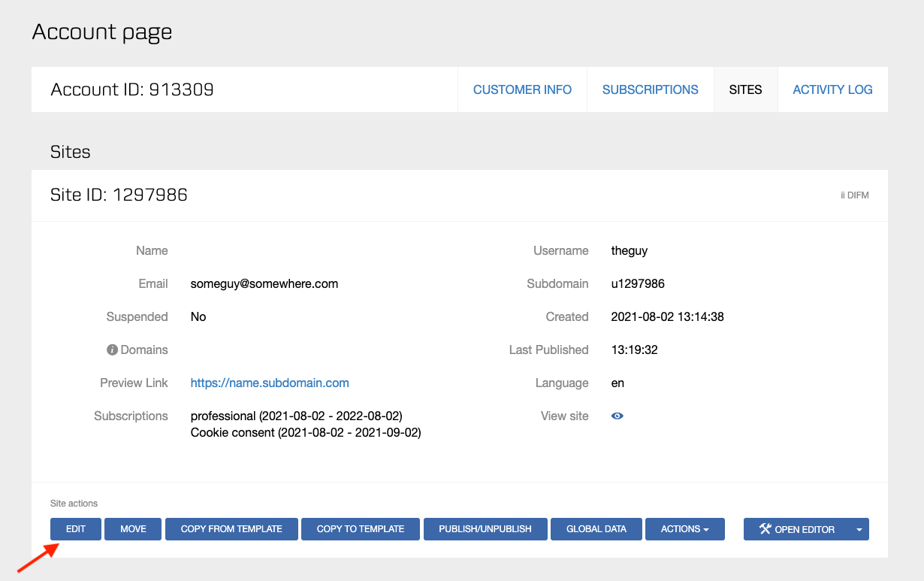Screen dimensions: 924x581
Task: Expand the Open Editor dropdown arrow
Action: pyautogui.click(x=859, y=529)
